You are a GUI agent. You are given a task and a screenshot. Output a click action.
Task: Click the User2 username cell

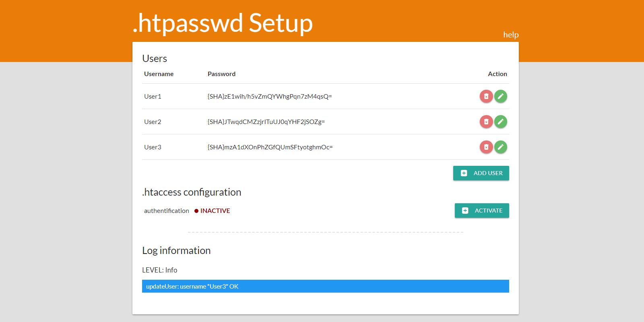[x=153, y=122]
